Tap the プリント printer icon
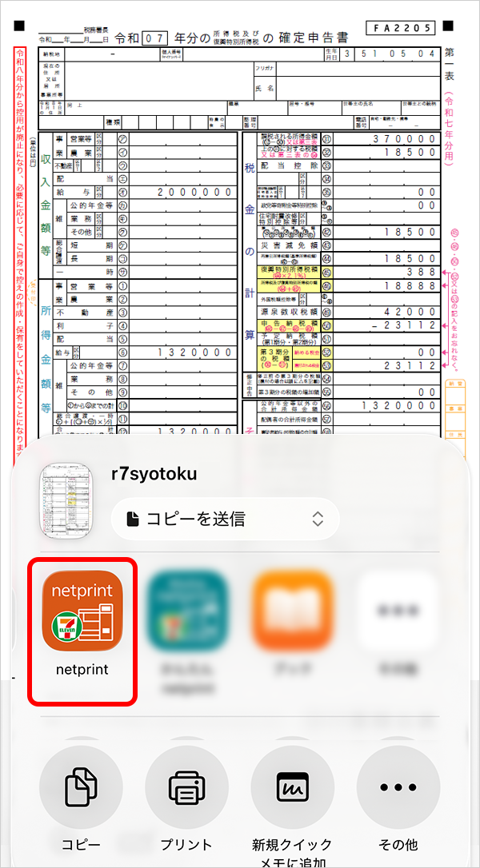480x868 pixels. (186, 786)
